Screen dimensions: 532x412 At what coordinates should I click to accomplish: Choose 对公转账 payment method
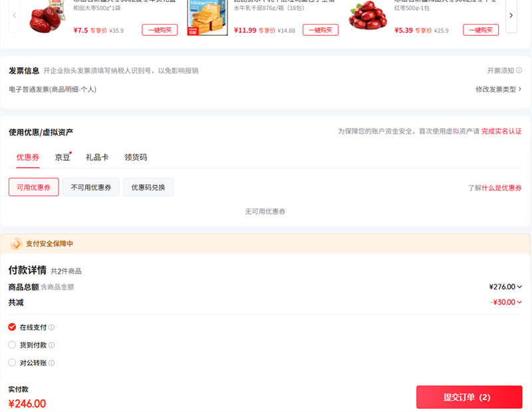click(12, 363)
